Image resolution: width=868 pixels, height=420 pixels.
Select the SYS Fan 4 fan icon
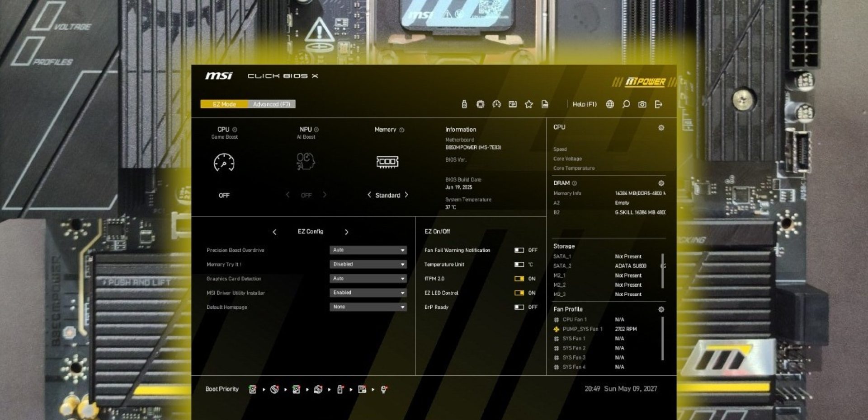557,367
